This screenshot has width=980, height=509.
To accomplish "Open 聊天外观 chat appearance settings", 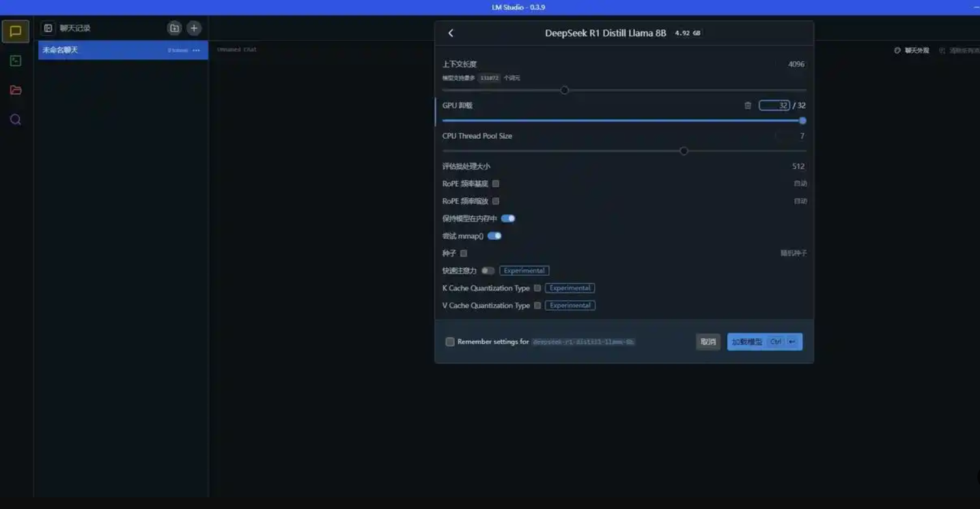I will tap(912, 50).
